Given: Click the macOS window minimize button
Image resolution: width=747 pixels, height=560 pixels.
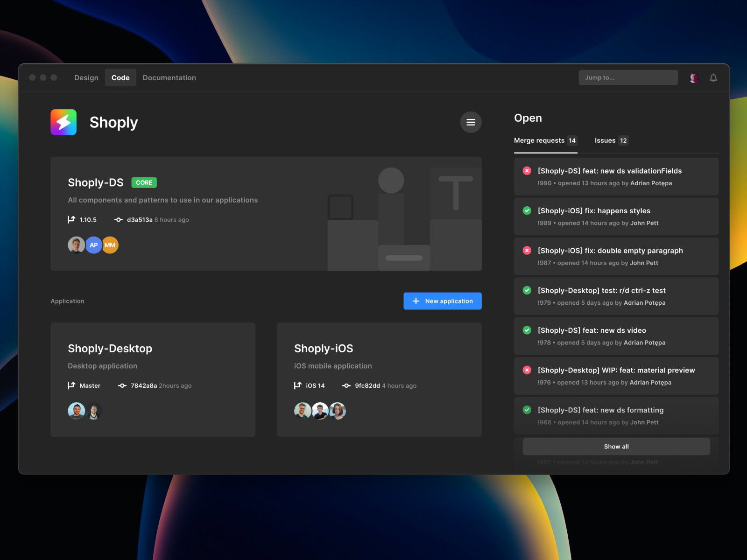Looking at the screenshot, I should click(x=43, y=77).
